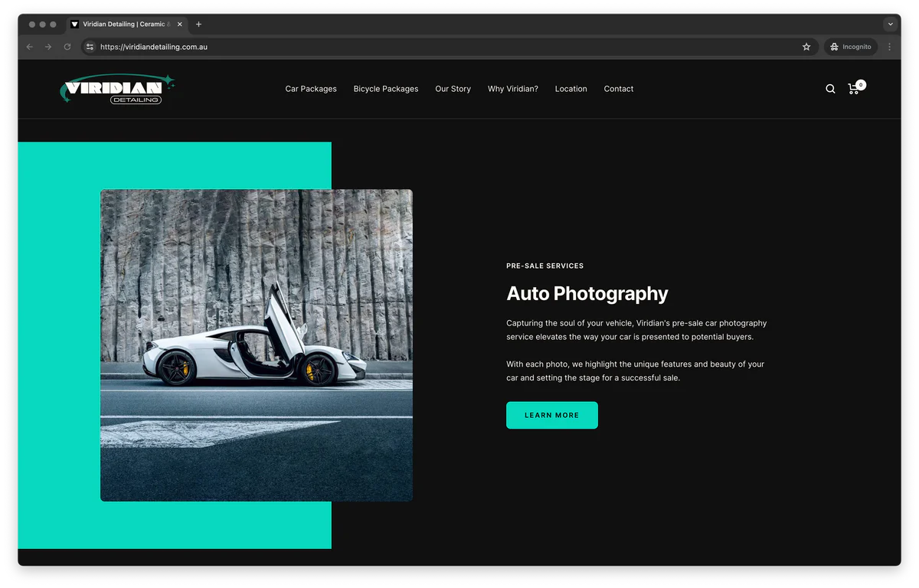Click the paragraph starting 'Capturing the soul'
The height and width of the screenshot is (588, 919).
coord(636,330)
